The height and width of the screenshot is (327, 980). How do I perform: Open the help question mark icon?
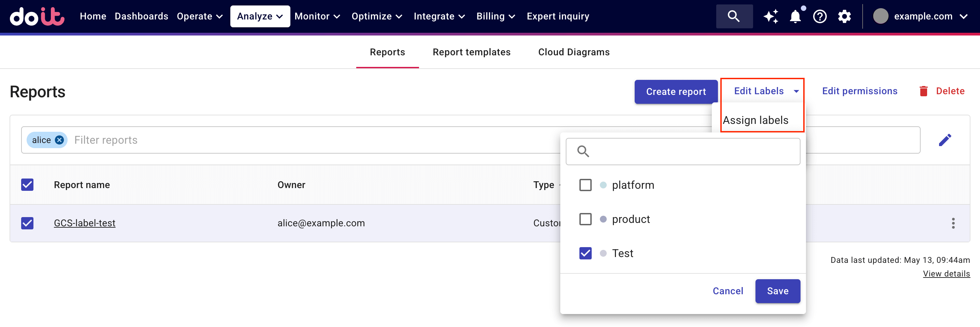pos(820,16)
